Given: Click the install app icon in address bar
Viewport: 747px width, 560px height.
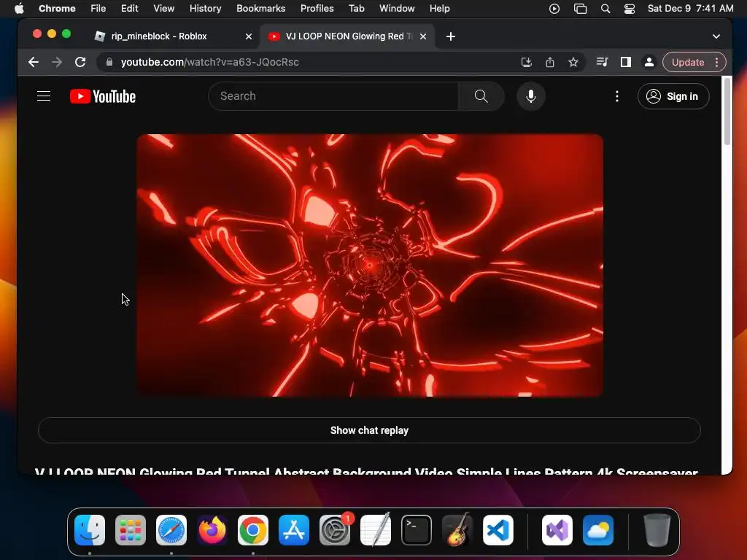Looking at the screenshot, I should (527, 62).
